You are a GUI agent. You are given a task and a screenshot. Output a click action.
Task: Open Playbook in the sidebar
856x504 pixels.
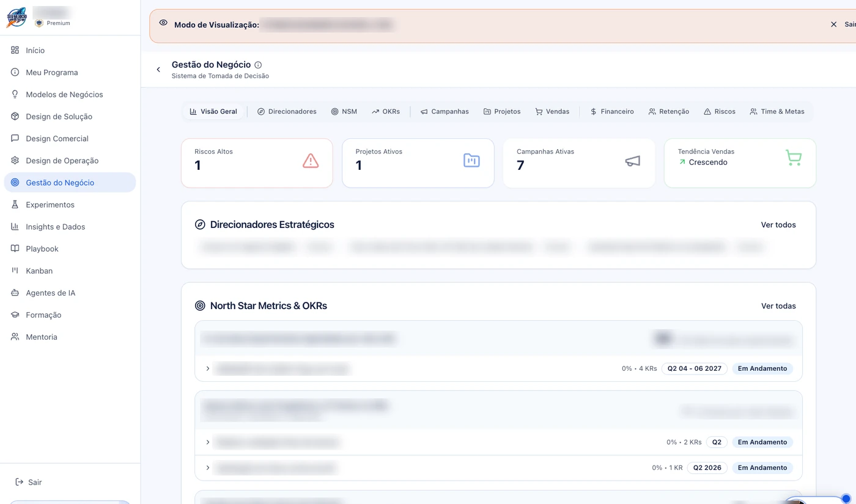pyautogui.click(x=70, y=249)
